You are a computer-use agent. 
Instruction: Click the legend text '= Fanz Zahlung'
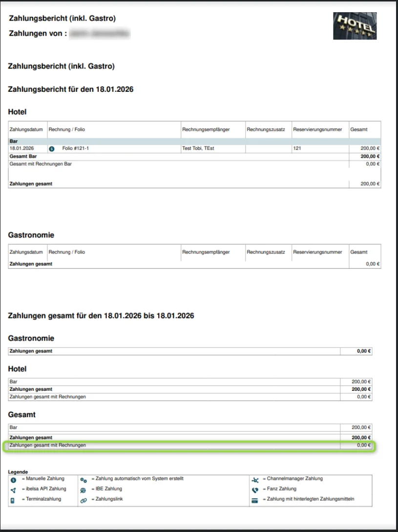coord(280,489)
